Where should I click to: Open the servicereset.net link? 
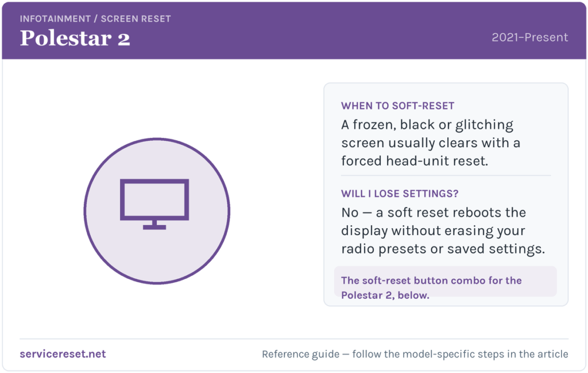point(63,354)
